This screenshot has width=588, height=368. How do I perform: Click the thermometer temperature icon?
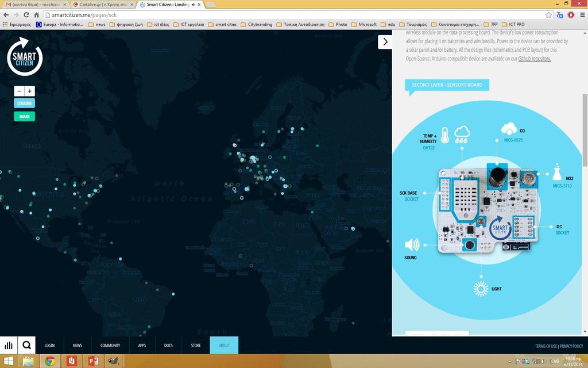pyautogui.click(x=445, y=135)
